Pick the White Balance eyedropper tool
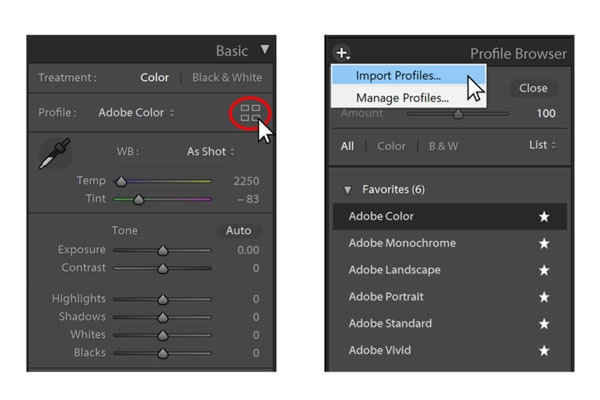Screen dimensions: 600x400 click(52, 154)
